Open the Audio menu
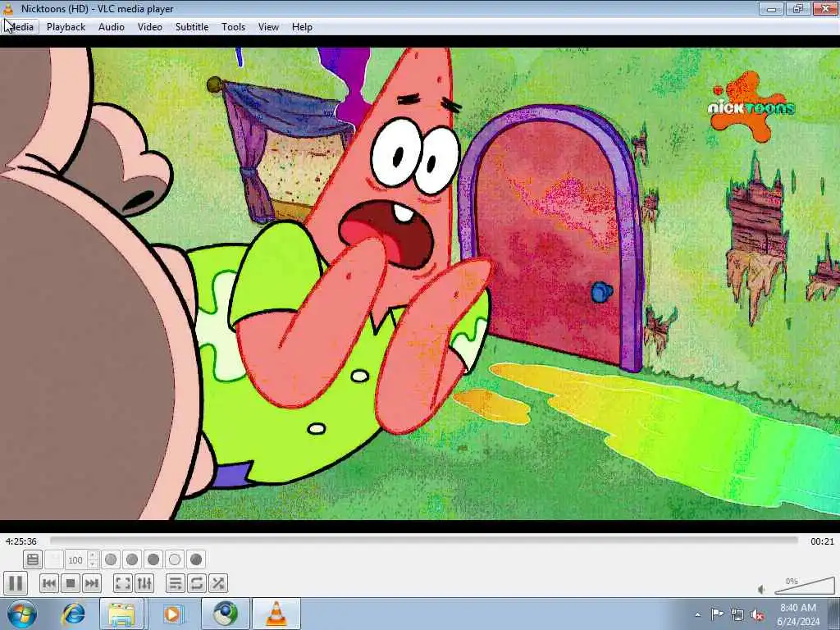Viewport: 840px width, 630px height. (x=112, y=27)
